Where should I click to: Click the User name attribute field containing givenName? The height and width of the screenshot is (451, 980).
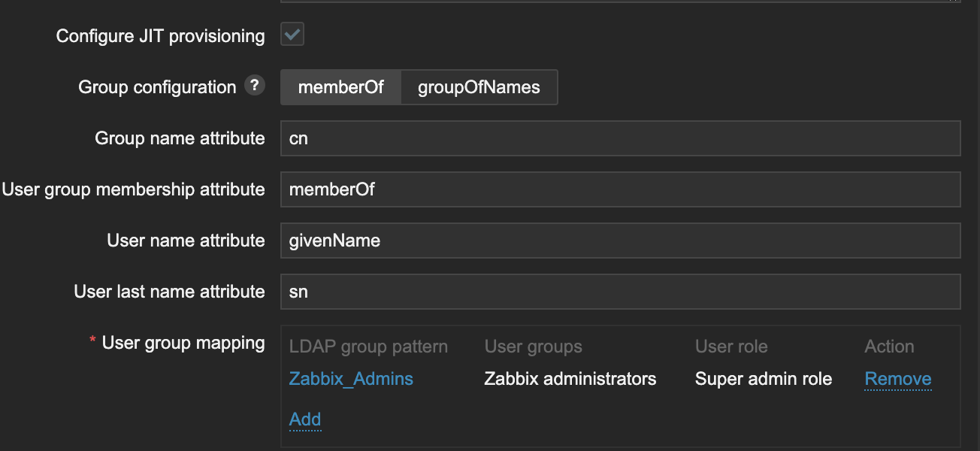tap(620, 241)
